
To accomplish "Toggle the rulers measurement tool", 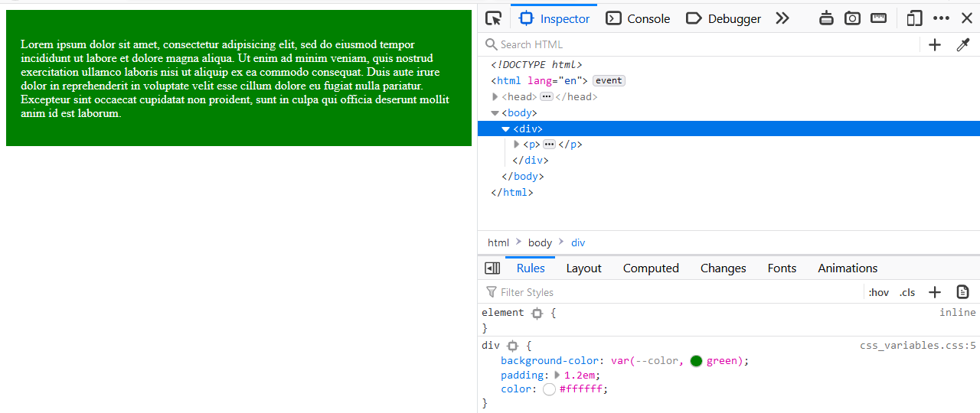I will coord(878,18).
